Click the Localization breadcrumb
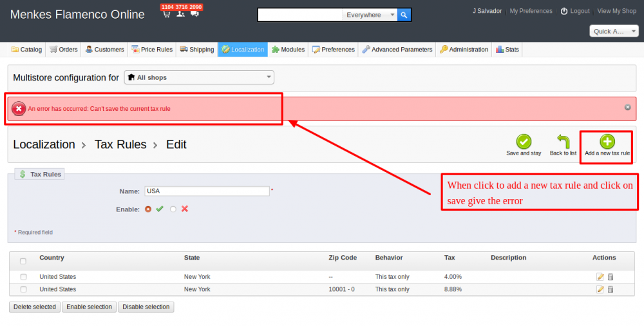Screen dimensions: 644x326 coord(44,144)
